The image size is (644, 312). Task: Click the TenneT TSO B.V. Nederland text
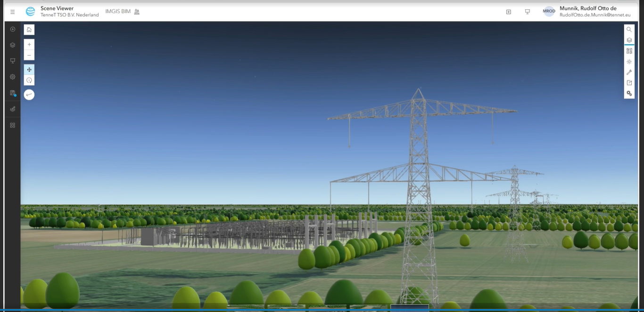[70, 15]
